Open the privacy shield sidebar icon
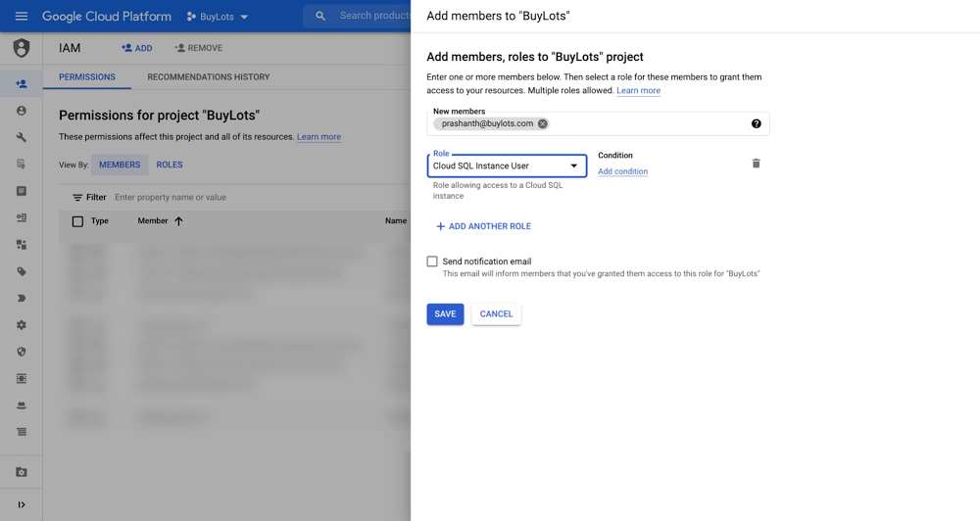The width and height of the screenshot is (980, 521). tap(22, 353)
